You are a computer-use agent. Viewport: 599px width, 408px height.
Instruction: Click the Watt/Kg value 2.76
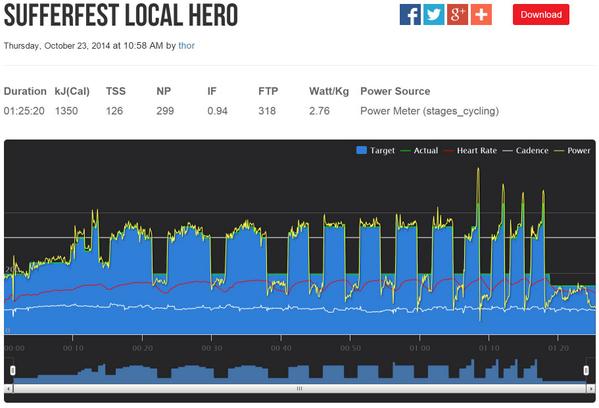tap(319, 111)
